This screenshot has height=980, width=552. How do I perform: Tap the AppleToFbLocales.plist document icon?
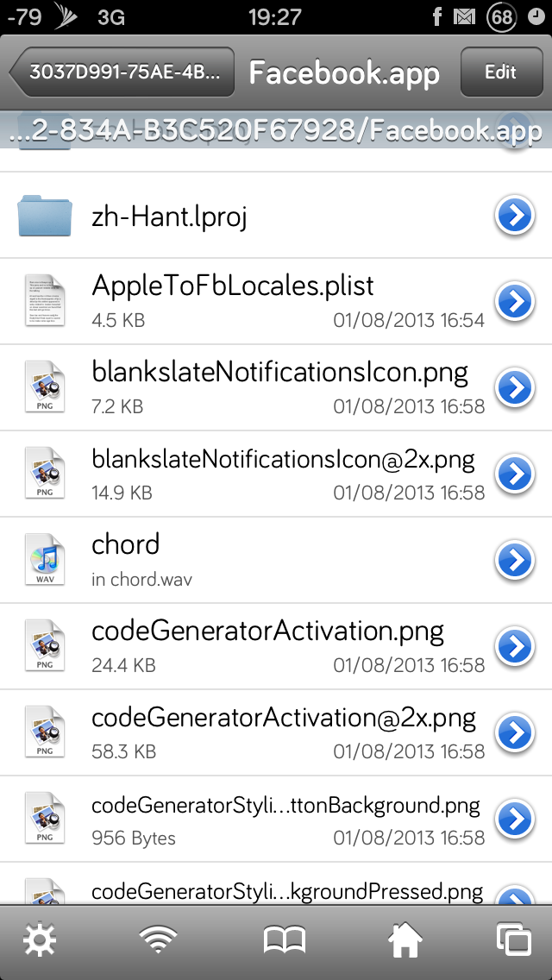[x=45, y=300]
